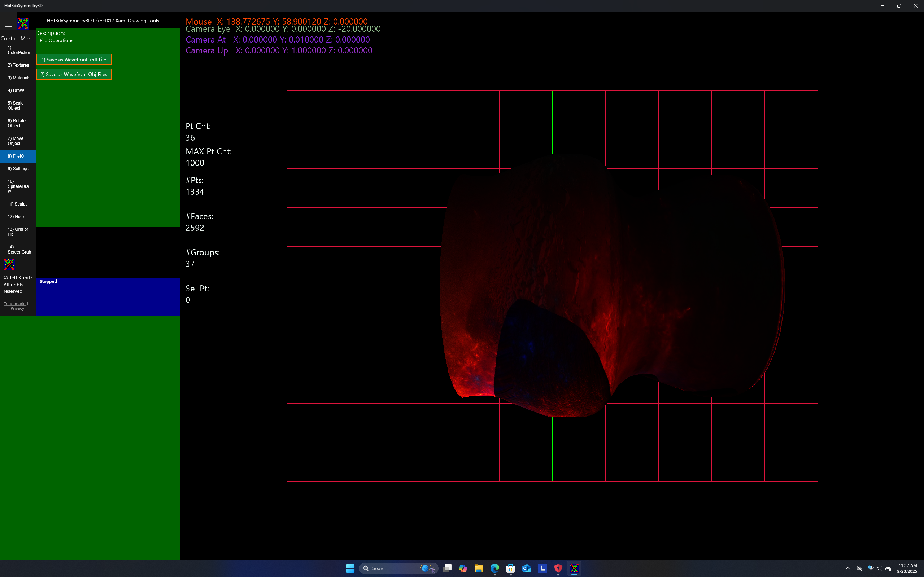Open Microsoft Edge from the taskbar

click(x=494, y=568)
